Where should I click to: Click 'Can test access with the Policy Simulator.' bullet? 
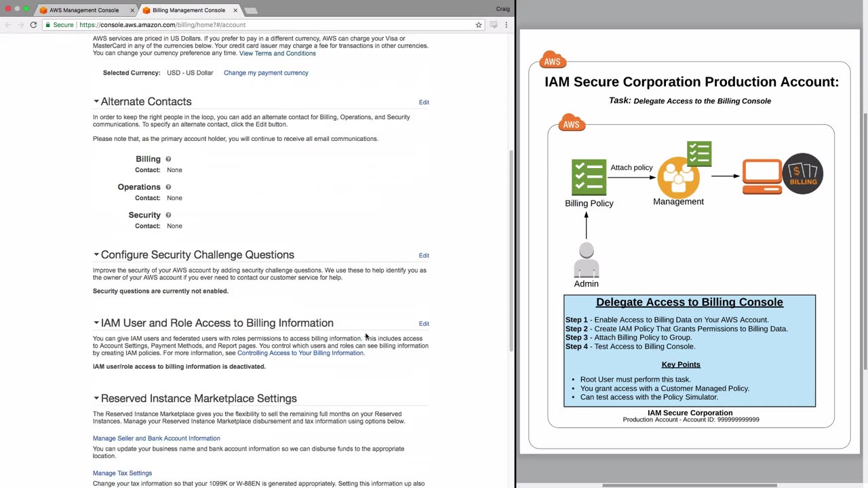649,397
